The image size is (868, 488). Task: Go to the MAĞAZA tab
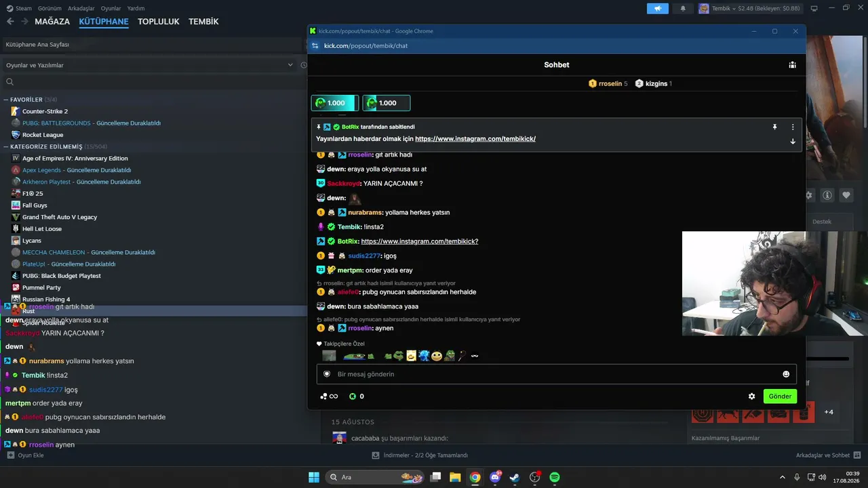[x=52, y=22]
